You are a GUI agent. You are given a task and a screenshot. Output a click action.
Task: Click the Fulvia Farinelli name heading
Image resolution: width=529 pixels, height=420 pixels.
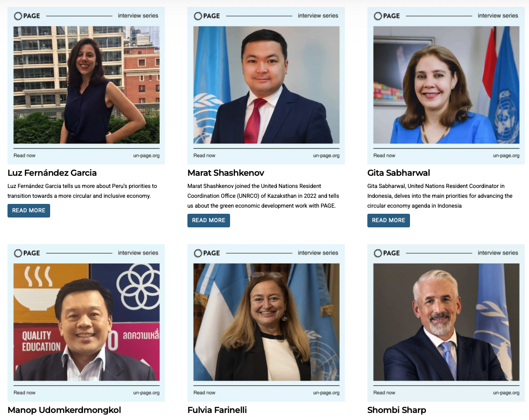(x=217, y=410)
